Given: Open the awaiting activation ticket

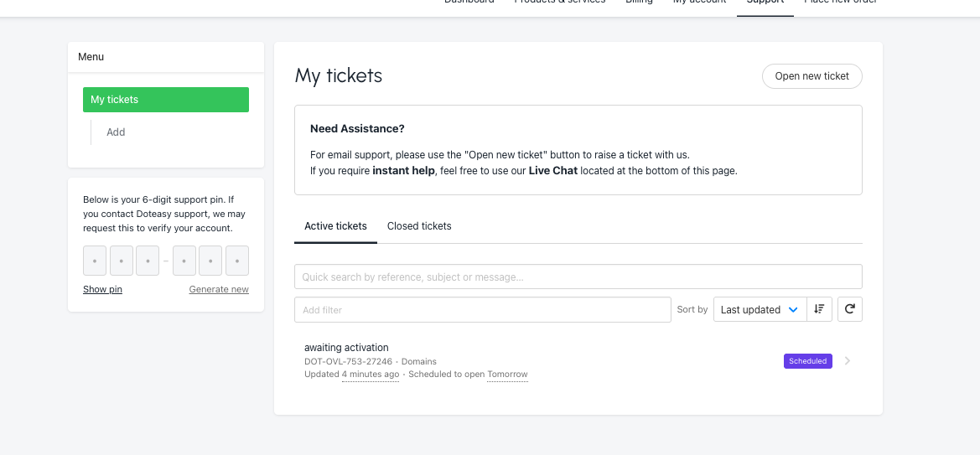Looking at the screenshot, I should (346, 348).
